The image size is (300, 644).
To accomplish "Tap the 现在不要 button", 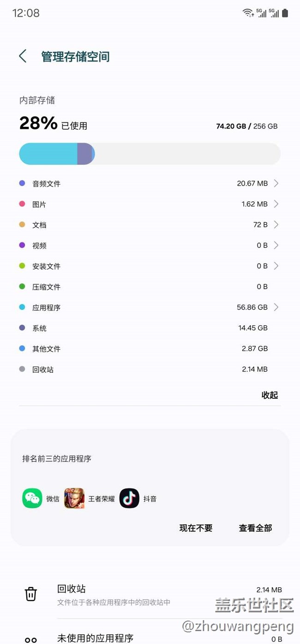I will pos(196,528).
